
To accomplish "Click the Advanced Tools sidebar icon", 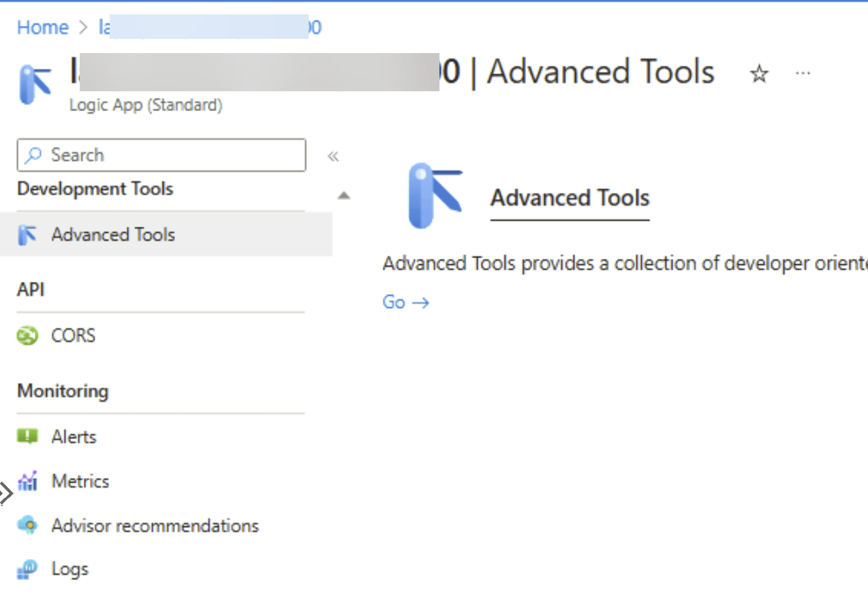I will click(x=27, y=235).
